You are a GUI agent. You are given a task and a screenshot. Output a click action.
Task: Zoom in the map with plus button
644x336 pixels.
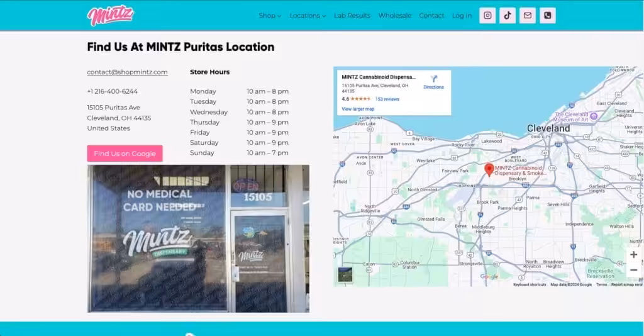coord(634,255)
